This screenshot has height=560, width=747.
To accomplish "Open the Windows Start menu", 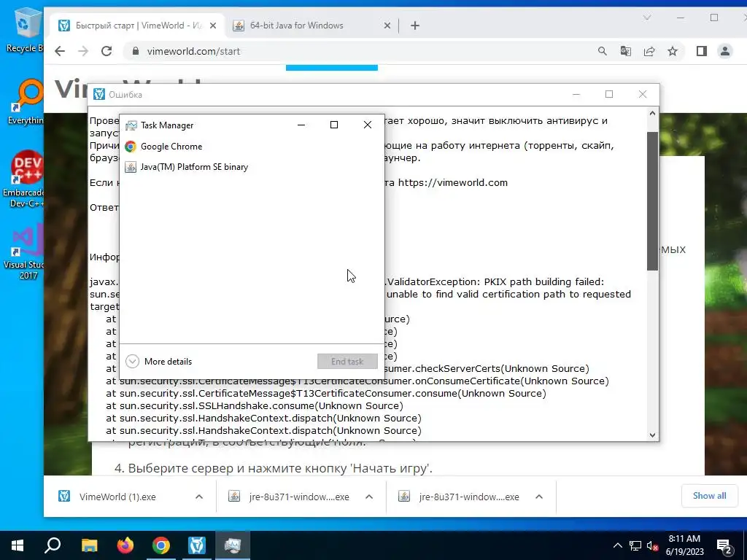I will pos(18,545).
